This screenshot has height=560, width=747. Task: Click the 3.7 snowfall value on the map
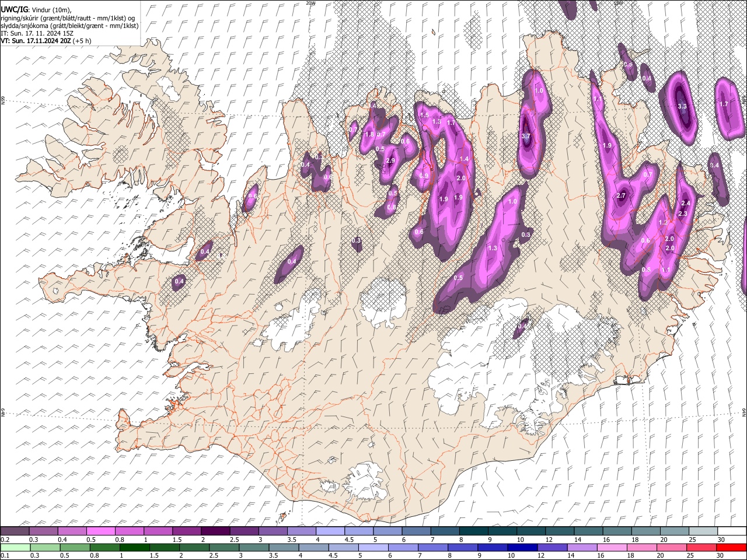(x=525, y=136)
